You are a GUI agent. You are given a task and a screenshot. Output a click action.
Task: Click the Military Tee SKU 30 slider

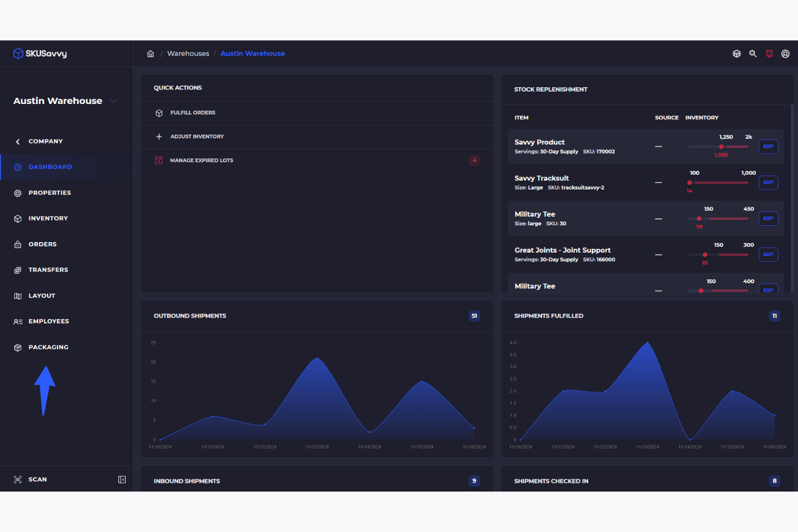(x=718, y=219)
